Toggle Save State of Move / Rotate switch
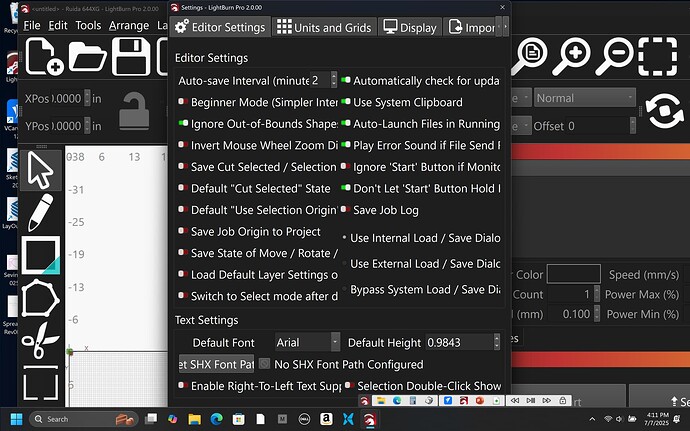 tap(183, 253)
